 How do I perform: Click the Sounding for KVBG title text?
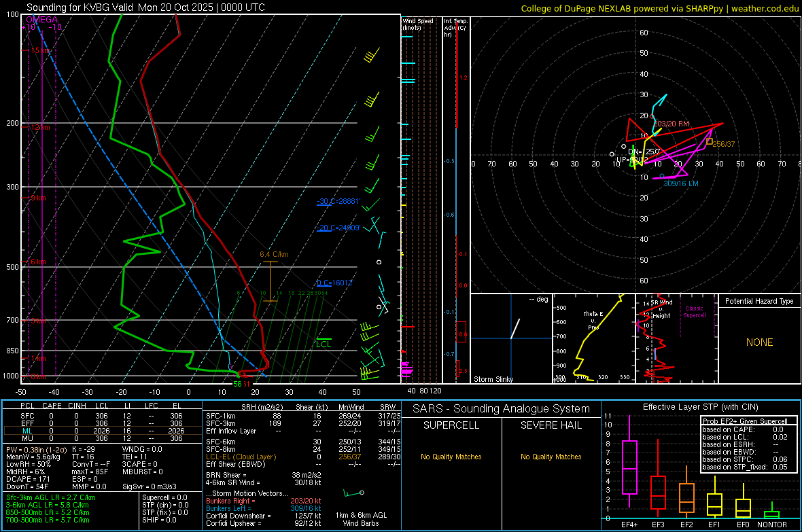pos(145,7)
